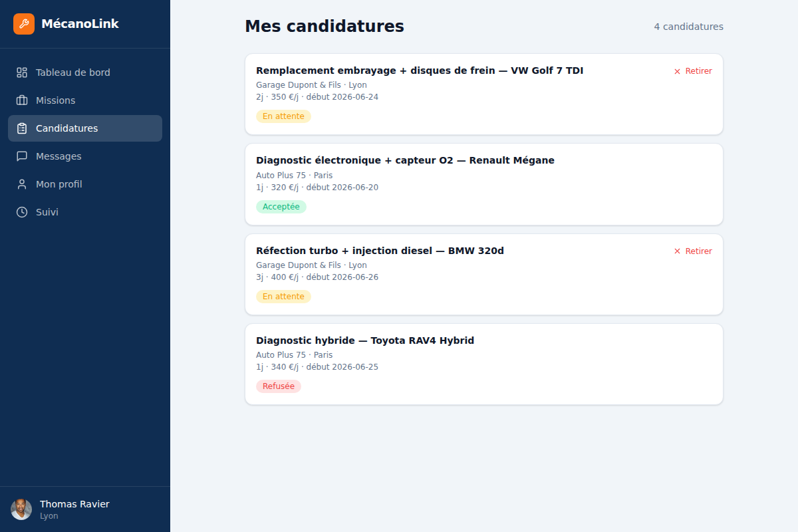Click Auto Plus 75 · Paris on Toyota card

tap(295, 355)
